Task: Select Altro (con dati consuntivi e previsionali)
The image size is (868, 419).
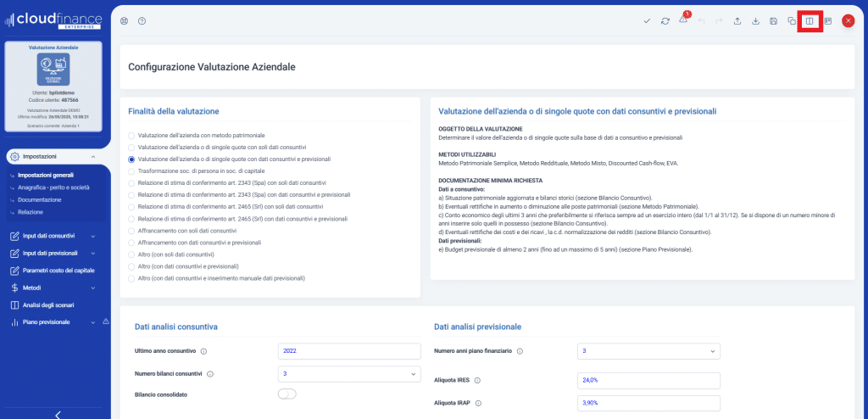Action: 131,266
